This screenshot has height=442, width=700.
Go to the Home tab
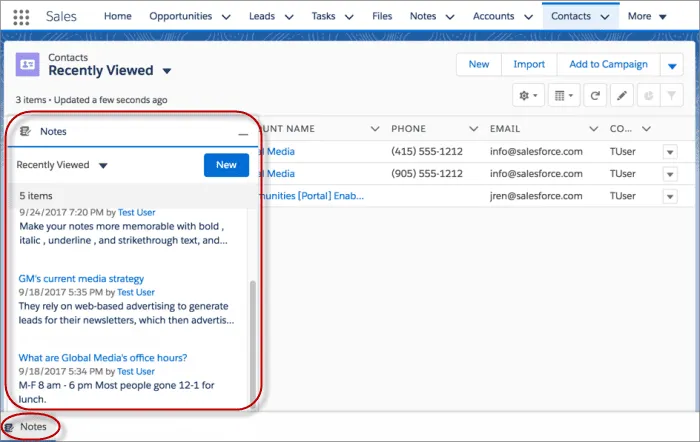(117, 17)
